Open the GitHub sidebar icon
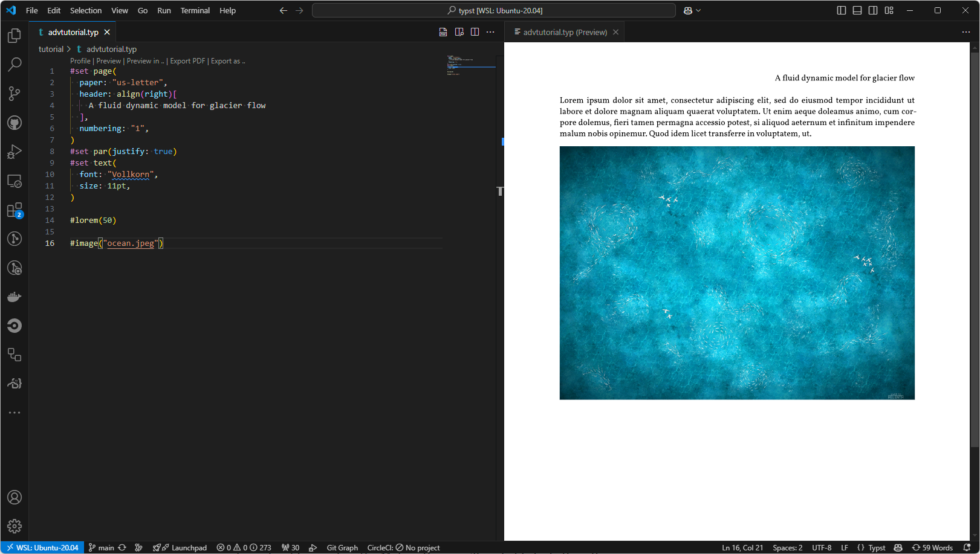Image resolution: width=980 pixels, height=554 pixels. point(15,123)
